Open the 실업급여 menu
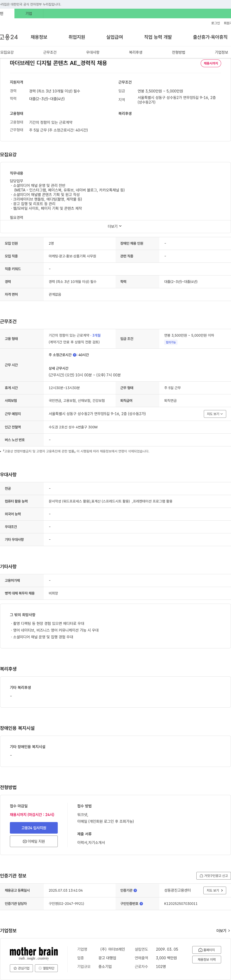Screen dimensions: 231x980 click(114, 37)
